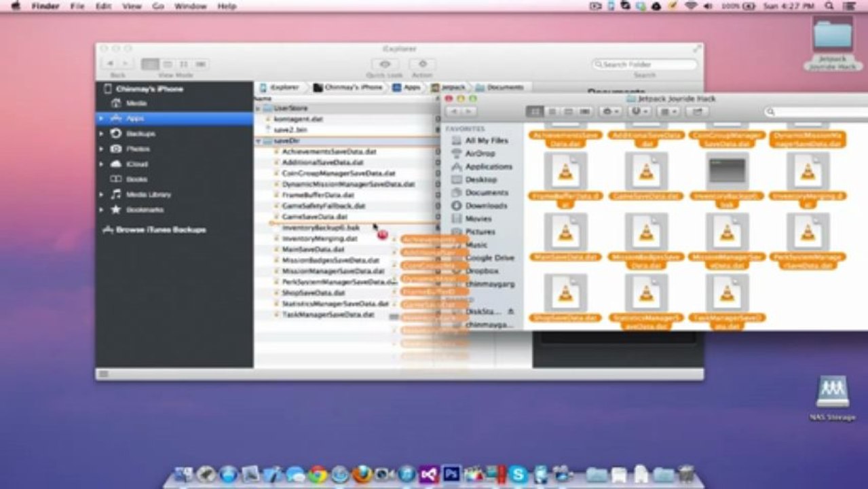Select InventoryBackup0.bak thumbnail in Finder
The height and width of the screenshot is (489, 868).
point(727,171)
